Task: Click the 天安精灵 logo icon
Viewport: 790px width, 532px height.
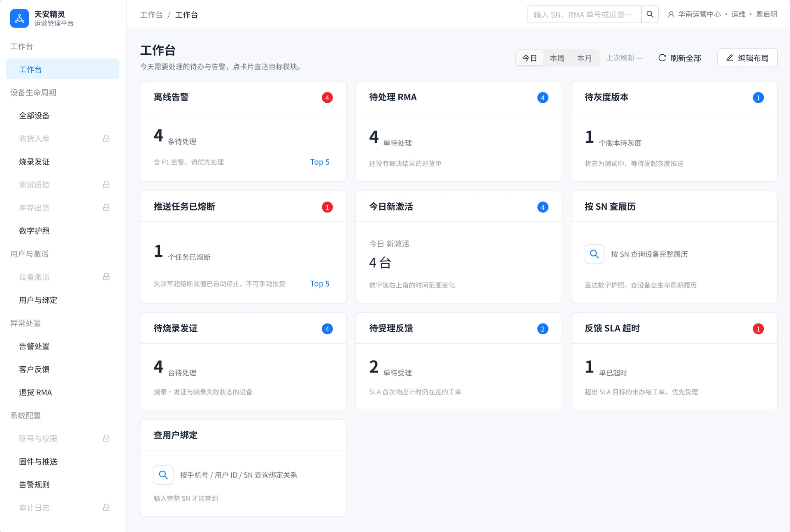Action: tap(19, 19)
